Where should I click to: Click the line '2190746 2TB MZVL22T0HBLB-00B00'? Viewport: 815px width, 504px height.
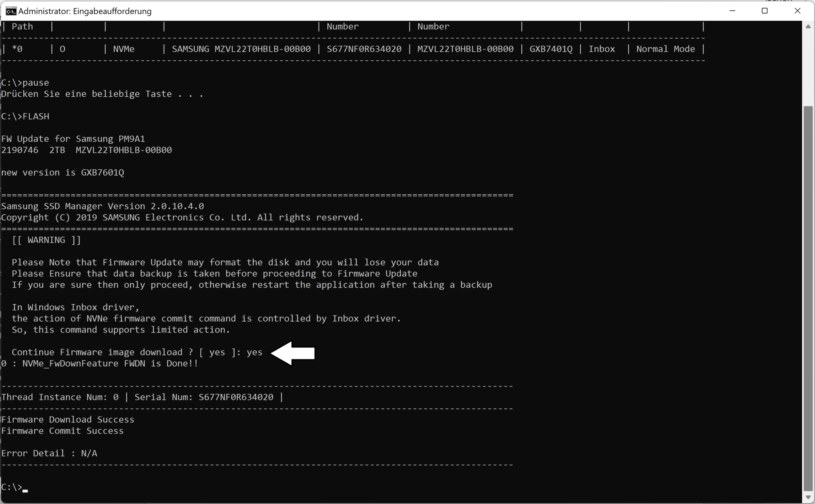click(87, 150)
